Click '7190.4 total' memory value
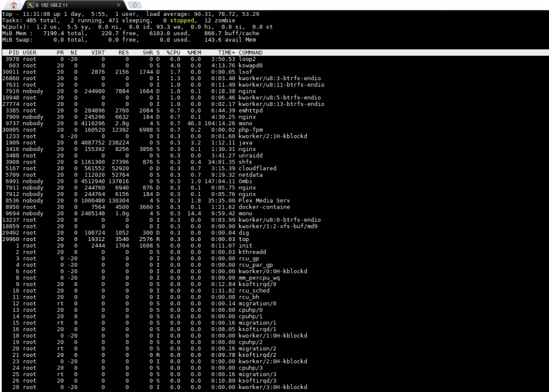This screenshot has width=549, height=392. [64, 33]
